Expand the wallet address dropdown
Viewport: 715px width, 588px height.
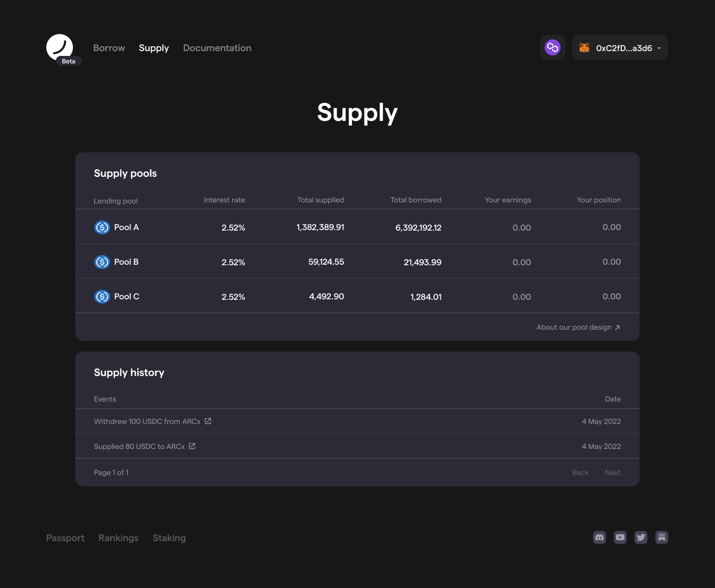(659, 48)
